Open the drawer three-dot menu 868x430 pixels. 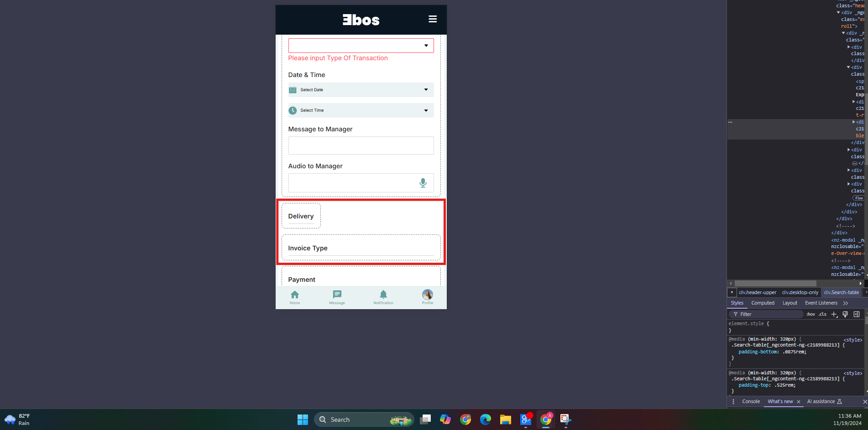tap(733, 402)
